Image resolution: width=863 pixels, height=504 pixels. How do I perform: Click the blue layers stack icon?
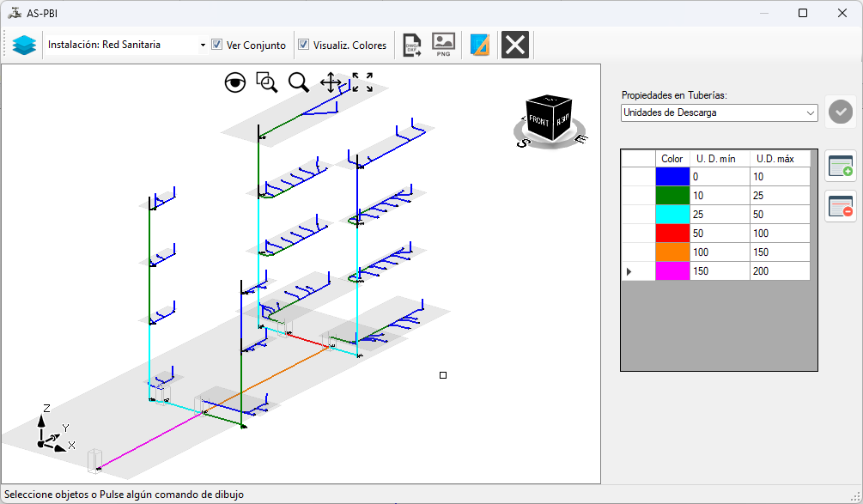[x=24, y=46]
